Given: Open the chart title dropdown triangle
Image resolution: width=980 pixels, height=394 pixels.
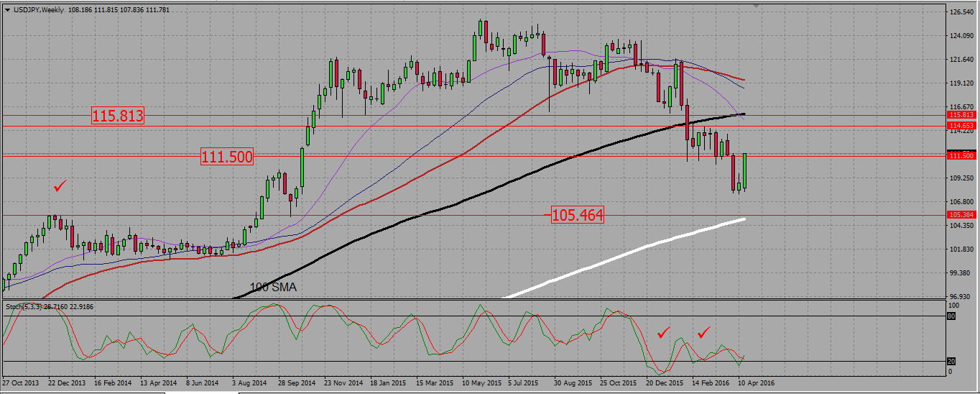Looking at the screenshot, I should (7, 10).
